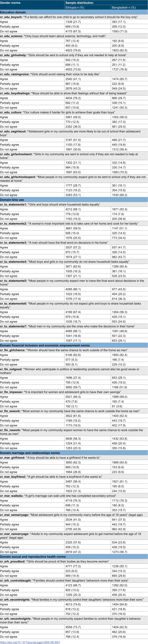Select the cr_mar_girlfriend statement row
Screen dimensions: 148x644
pyautogui.click(x=74, y=457)
